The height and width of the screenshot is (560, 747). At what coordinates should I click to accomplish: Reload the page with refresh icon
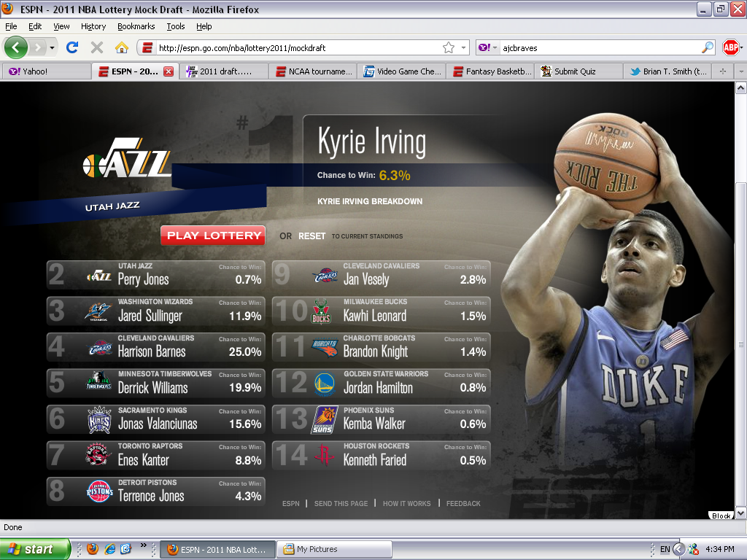(72, 47)
